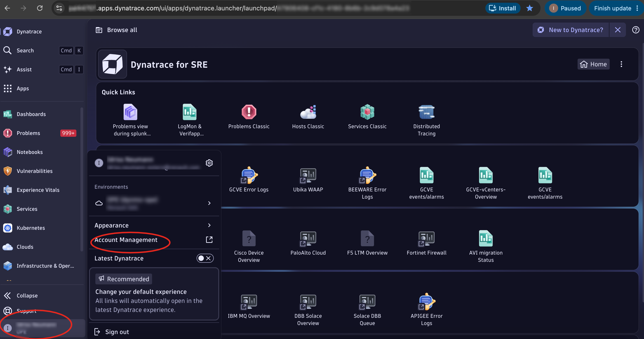Click the Home button
The width and height of the screenshot is (644, 339).
click(593, 64)
